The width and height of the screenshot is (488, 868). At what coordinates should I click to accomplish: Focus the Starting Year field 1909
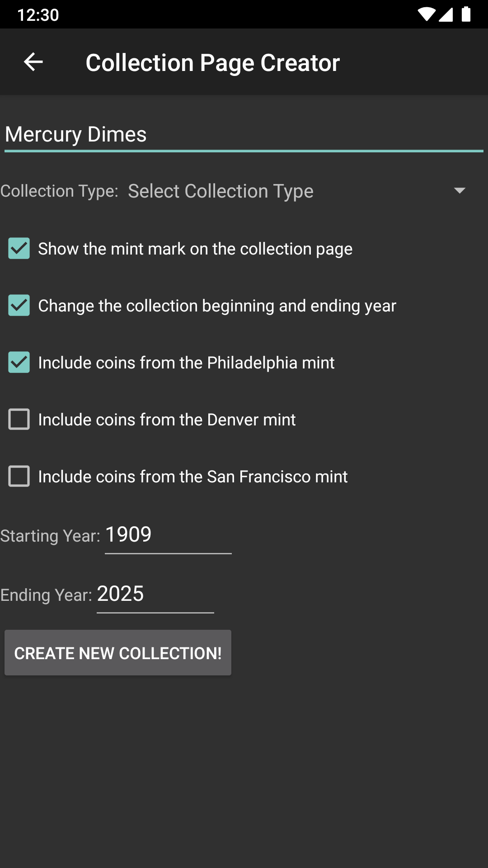(x=168, y=535)
